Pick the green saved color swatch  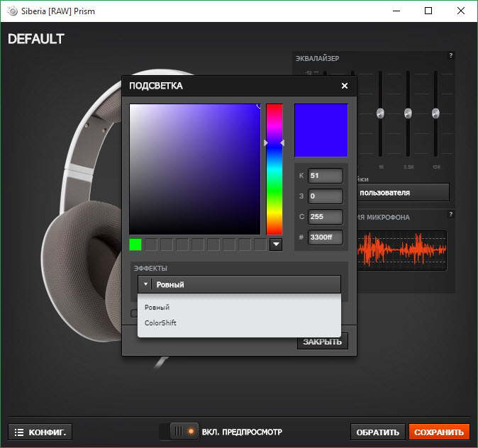[x=135, y=245]
